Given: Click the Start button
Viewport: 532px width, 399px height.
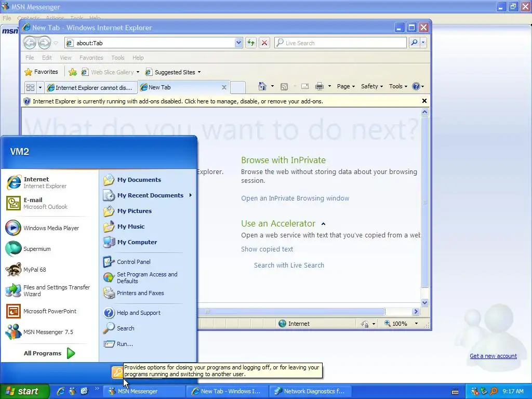Looking at the screenshot, I should [25, 391].
